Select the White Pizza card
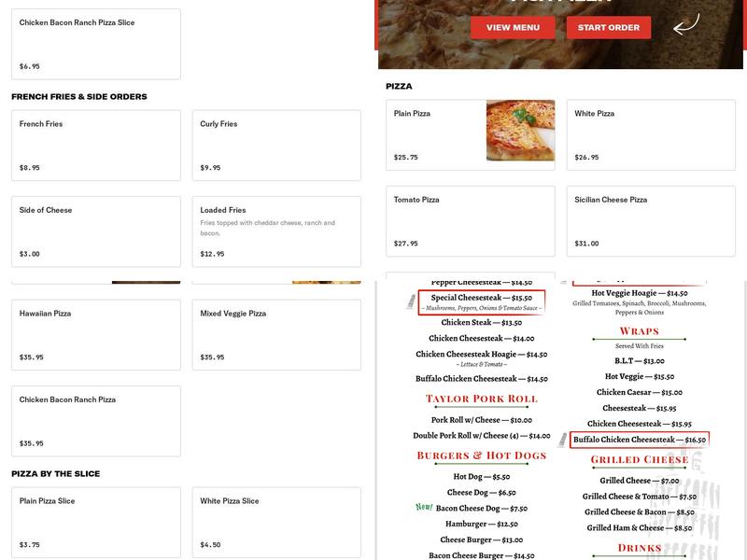This screenshot has height=560, width=747. coord(651,134)
